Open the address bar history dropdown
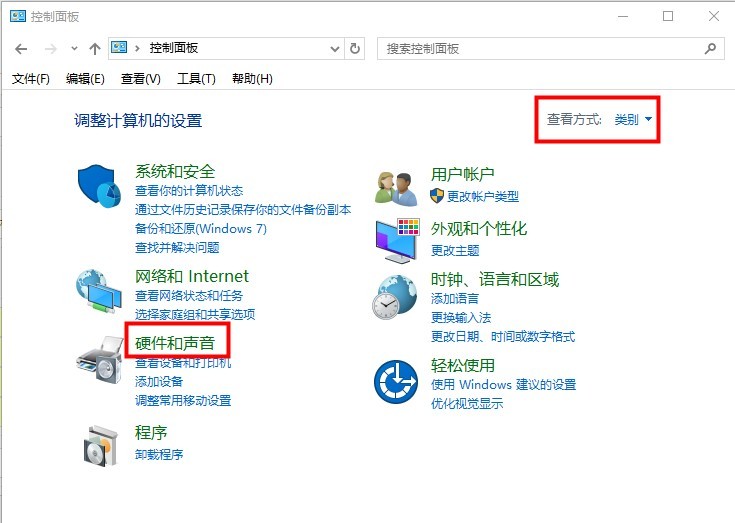 tap(335, 49)
